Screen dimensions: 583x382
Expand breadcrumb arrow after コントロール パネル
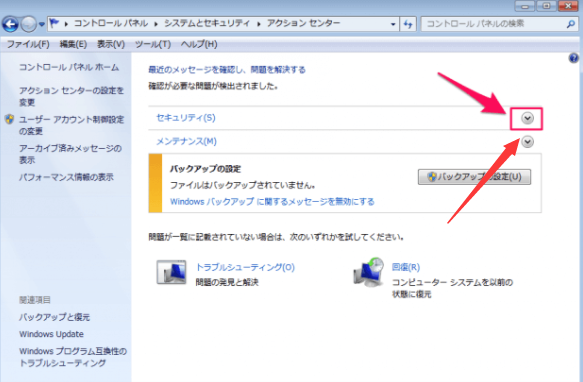[x=156, y=24]
